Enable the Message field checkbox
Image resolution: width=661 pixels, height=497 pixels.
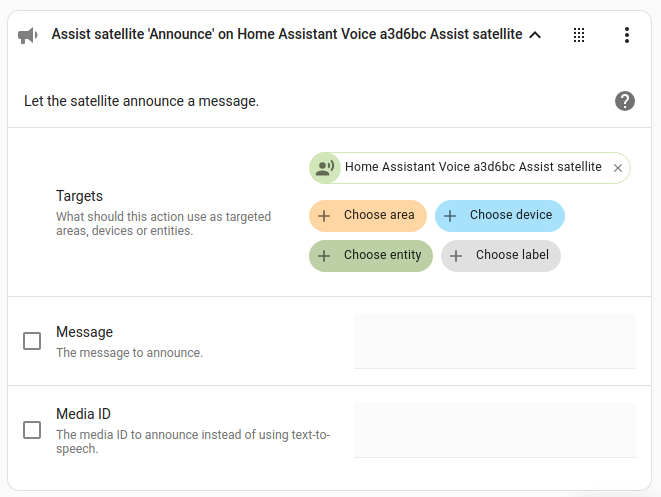pyautogui.click(x=32, y=341)
